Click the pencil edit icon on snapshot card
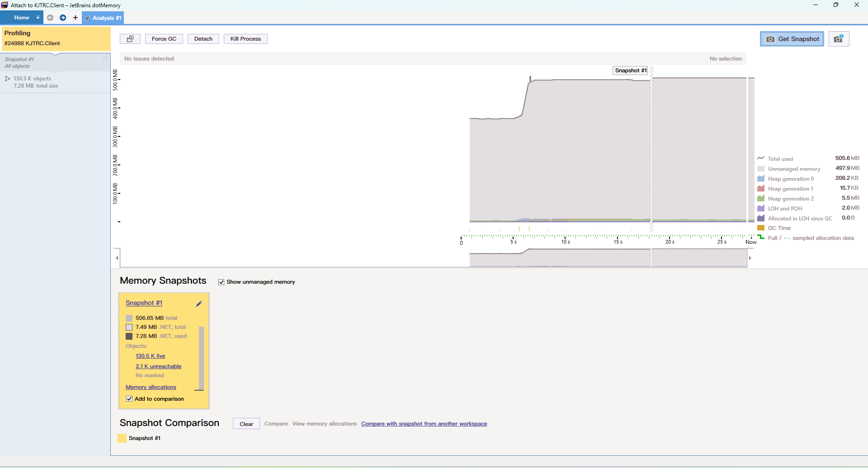 click(198, 304)
